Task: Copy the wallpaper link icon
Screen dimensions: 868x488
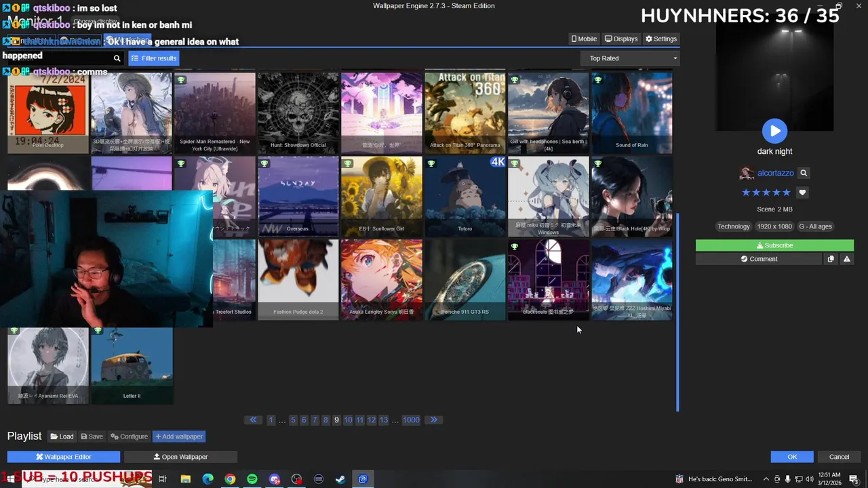Action: click(831, 259)
